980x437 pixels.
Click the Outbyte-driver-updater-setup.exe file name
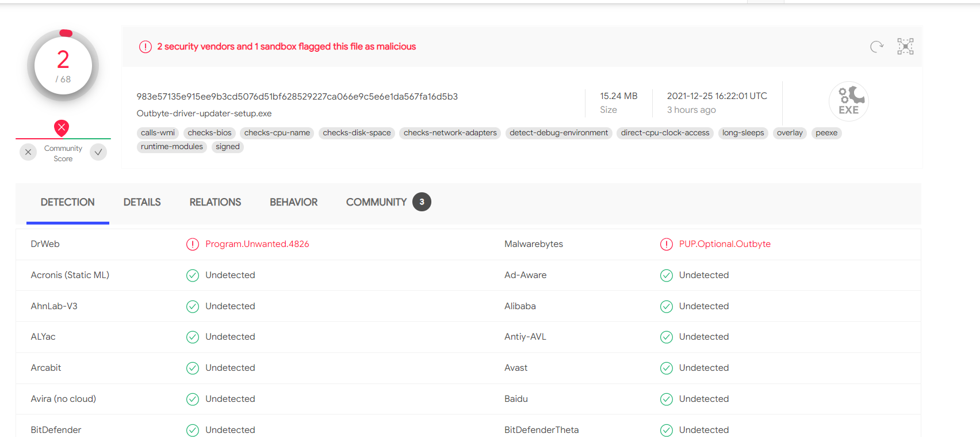(x=204, y=114)
